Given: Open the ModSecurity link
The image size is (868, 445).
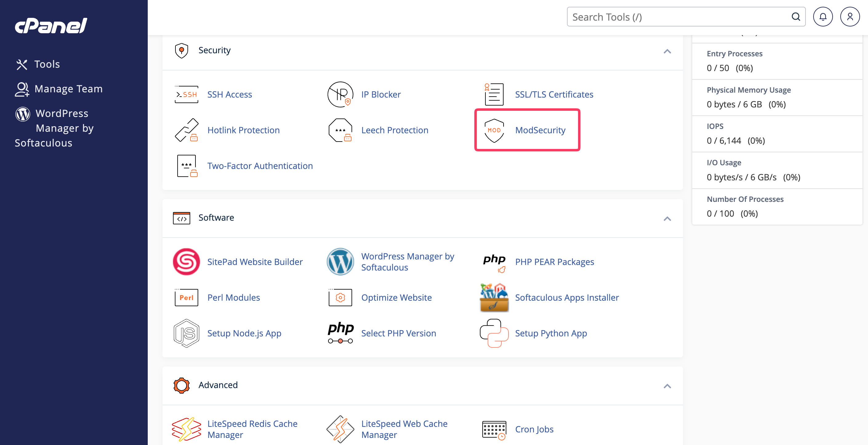Looking at the screenshot, I should pos(540,130).
